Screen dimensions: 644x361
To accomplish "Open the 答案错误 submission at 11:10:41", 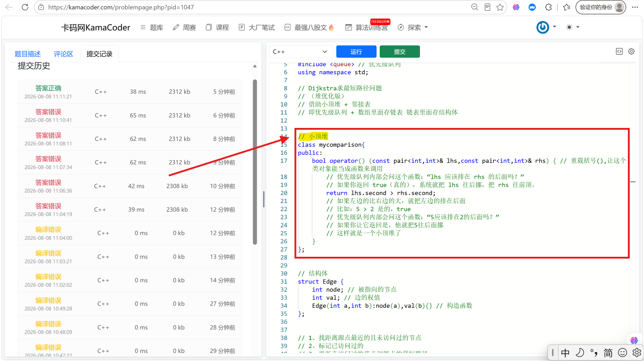I will 130,115.
